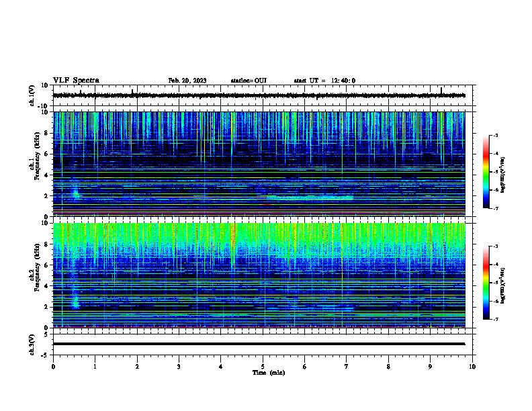Click the "VLF Spectra" plot title
This screenshot has height=411, width=532.
click(76, 81)
